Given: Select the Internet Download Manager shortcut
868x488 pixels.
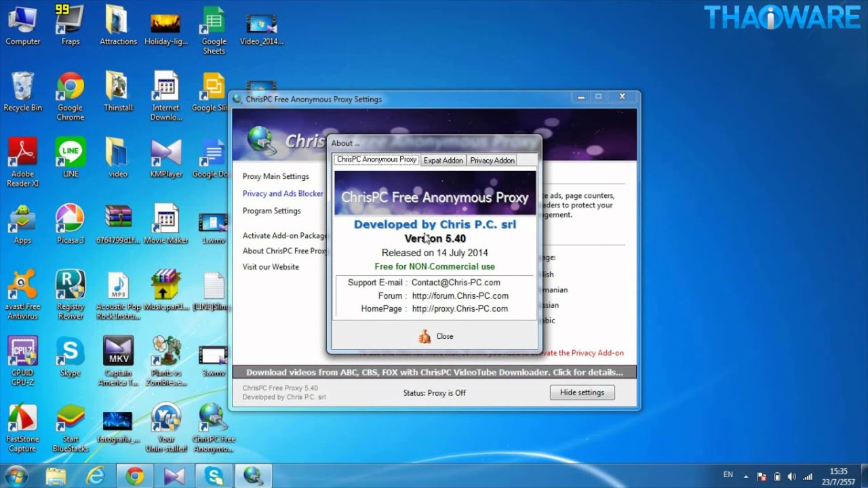Looking at the screenshot, I should point(165,97).
